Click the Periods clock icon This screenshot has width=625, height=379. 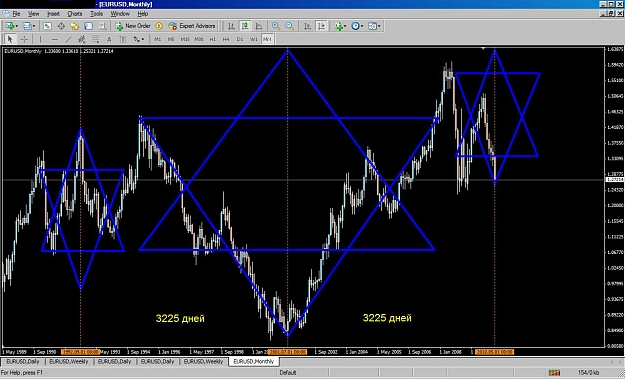coord(355,26)
